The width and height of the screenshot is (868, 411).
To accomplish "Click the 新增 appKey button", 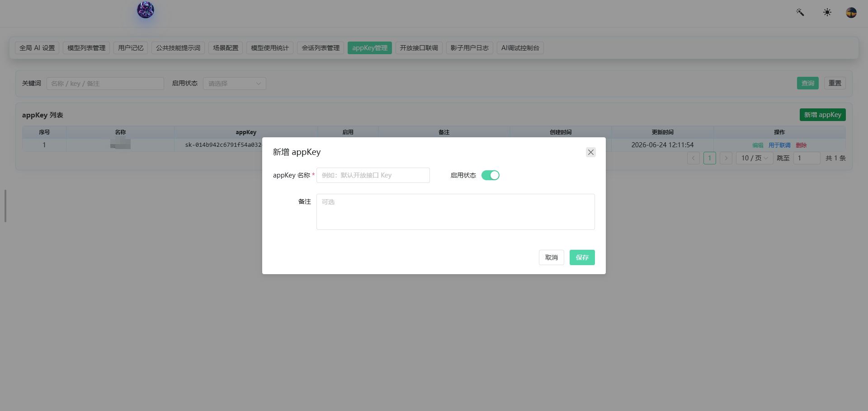I will [x=823, y=115].
